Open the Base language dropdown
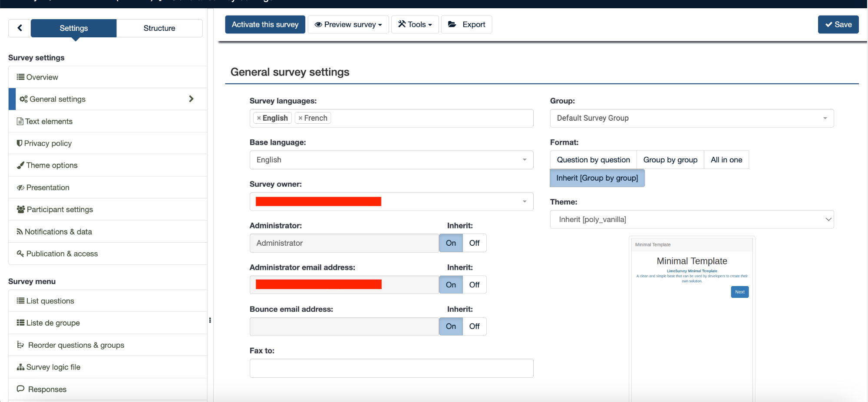 click(391, 160)
